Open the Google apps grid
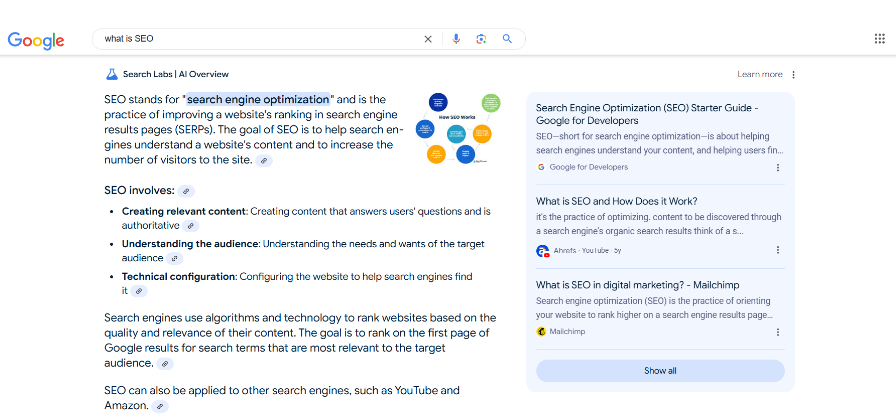 879,39
